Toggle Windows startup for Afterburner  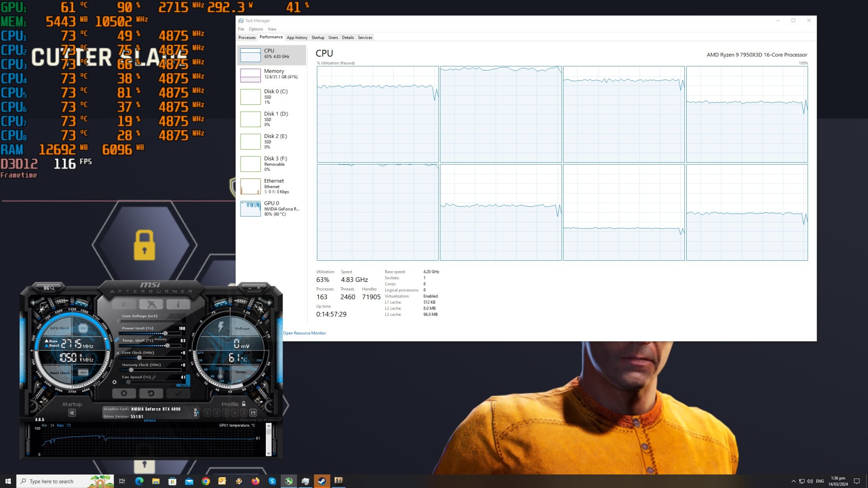[72, 413]
